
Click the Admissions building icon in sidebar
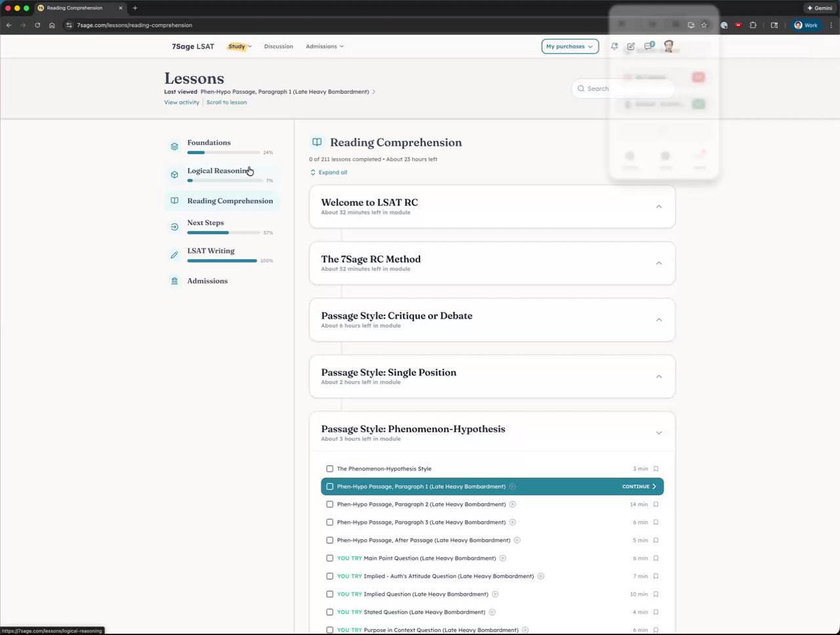coord(175,281)
